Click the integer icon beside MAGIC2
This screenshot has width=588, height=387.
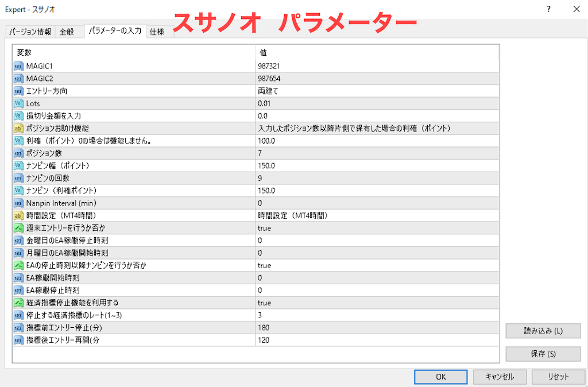point(18,78)
